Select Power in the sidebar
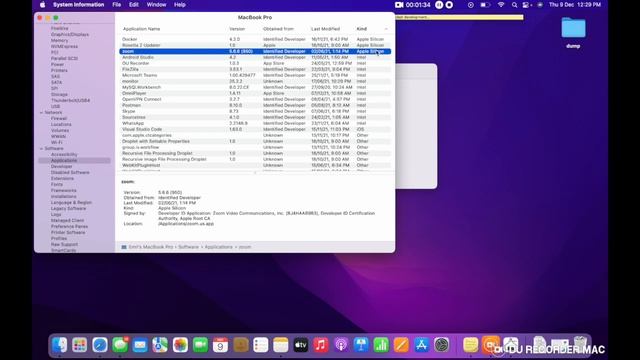 pyautogui.click(x=58, y=64)
